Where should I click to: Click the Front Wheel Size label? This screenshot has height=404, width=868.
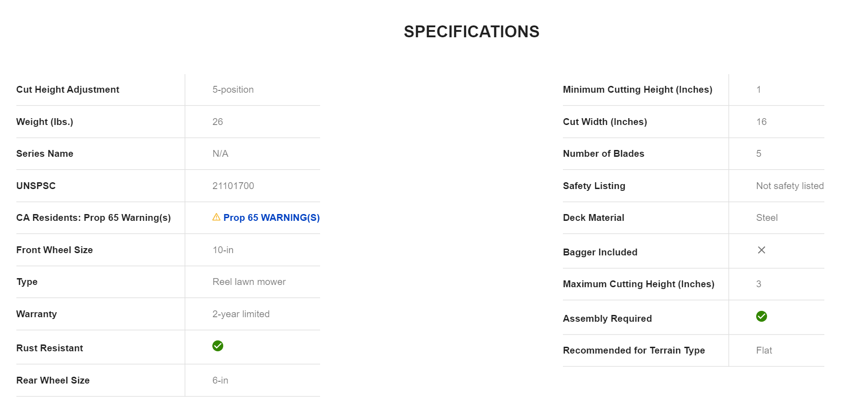tap(55, 250)
